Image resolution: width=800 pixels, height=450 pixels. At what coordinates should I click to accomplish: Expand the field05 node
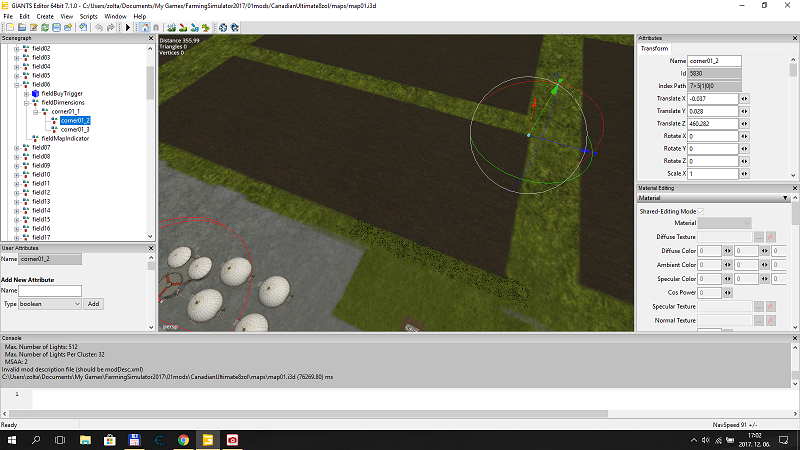click(16, 76)
